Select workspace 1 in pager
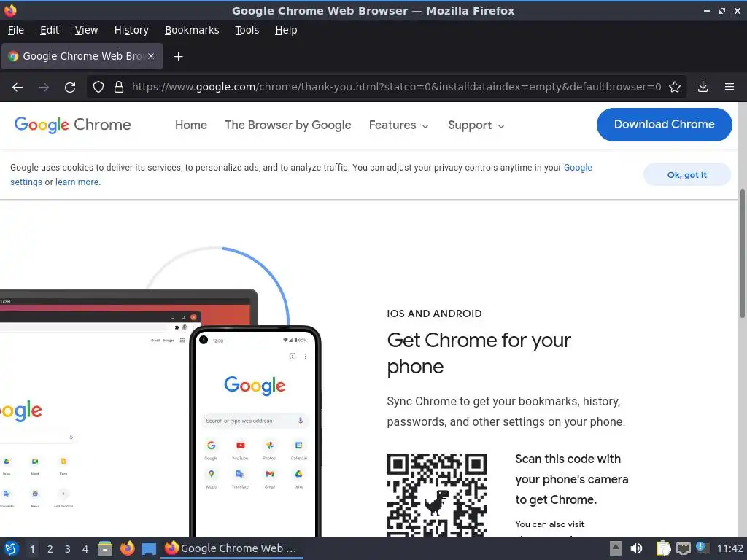 [x=32, y=549]
